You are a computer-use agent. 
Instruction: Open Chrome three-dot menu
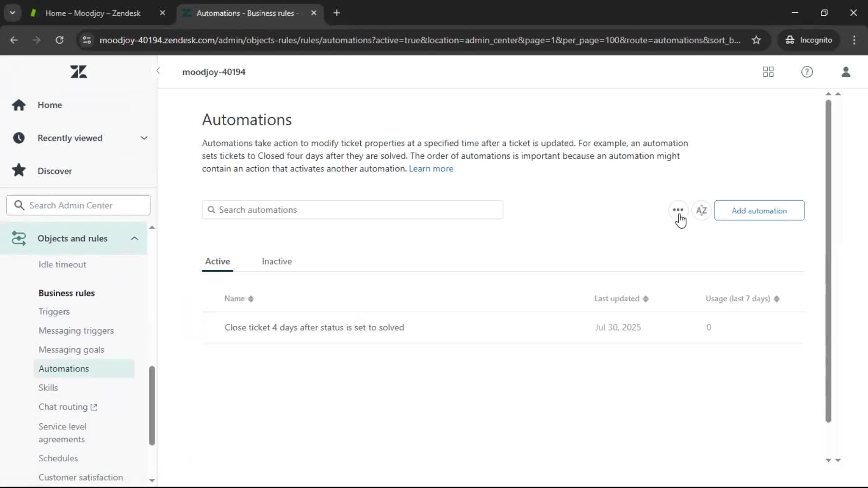(854, 40)
